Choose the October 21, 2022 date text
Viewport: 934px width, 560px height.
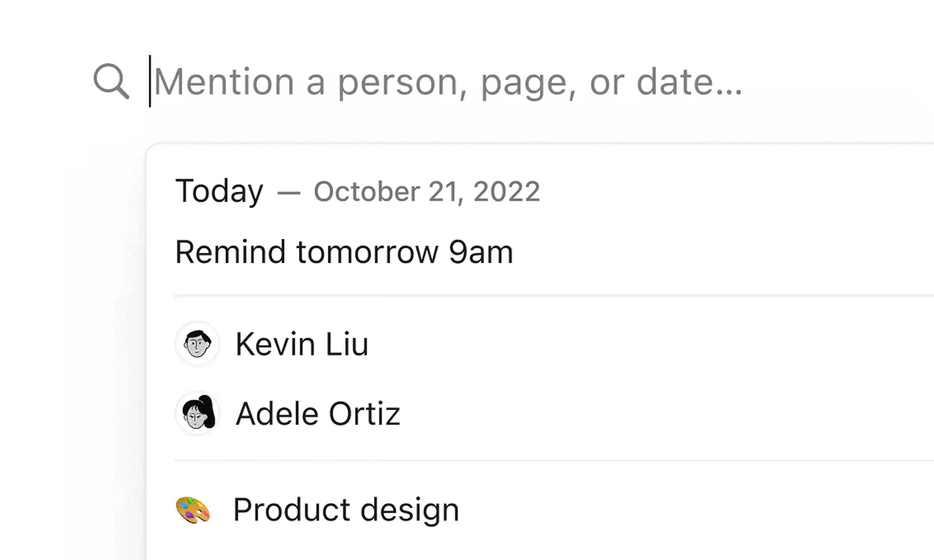pos(427,192)
